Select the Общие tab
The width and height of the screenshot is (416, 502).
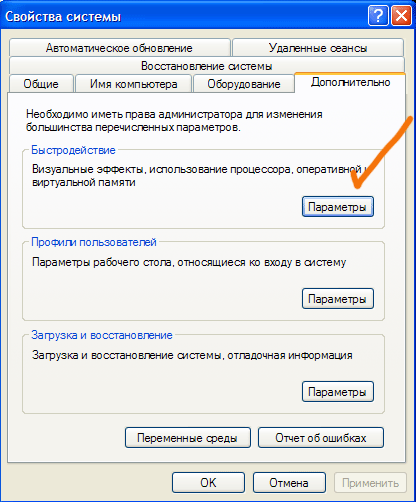point(41,84)
